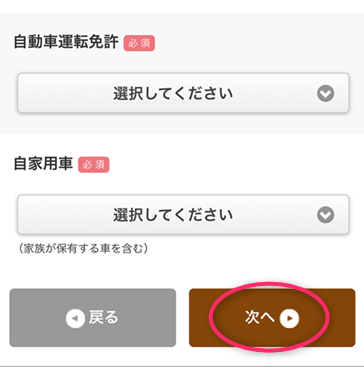Click the down-arrow icon in the 自家用車 selector

pos(325,215)
